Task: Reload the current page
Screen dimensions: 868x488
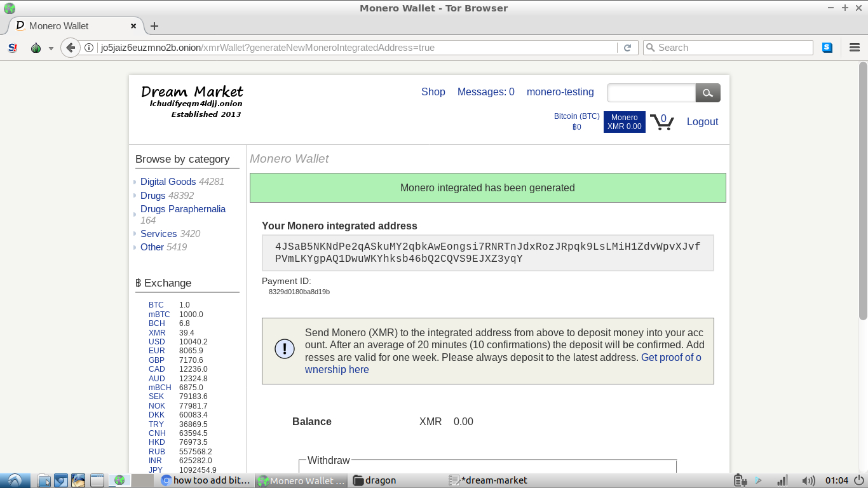Action: click(x=627, y=48)
